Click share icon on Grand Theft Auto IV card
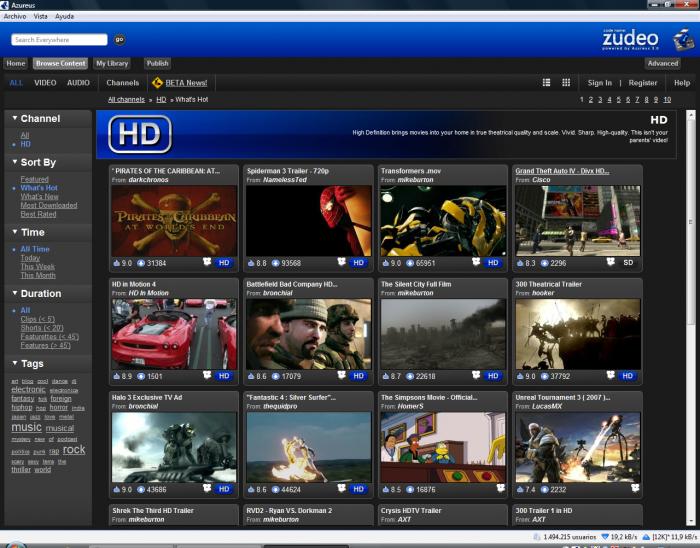The image size is (700, 548). coord(610,262)
